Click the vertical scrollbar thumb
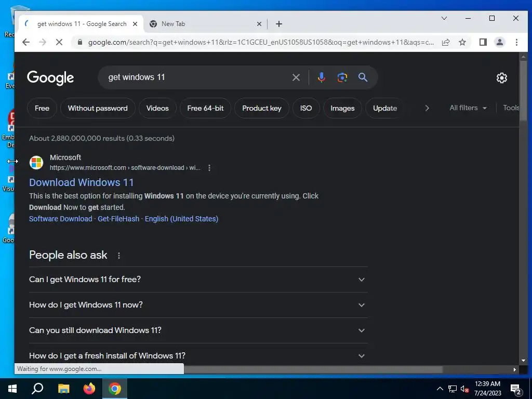The image size is (532, 399). [x=523, y=90]
